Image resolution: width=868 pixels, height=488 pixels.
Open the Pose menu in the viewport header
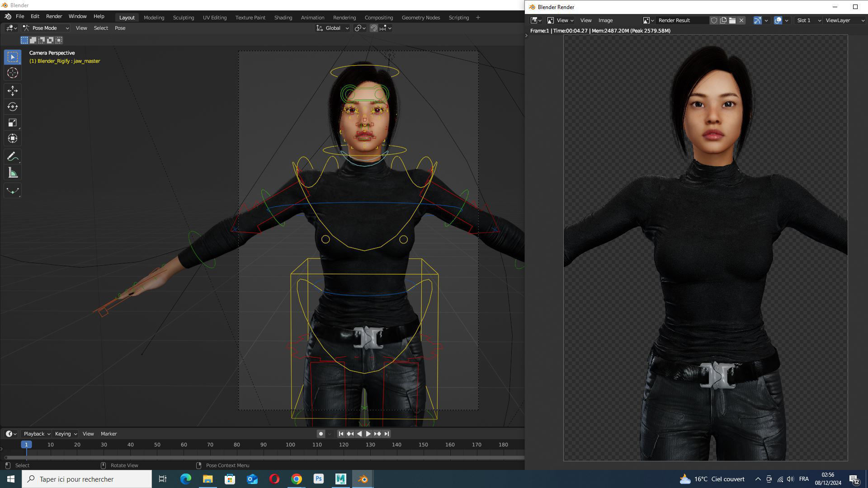(x=120, y=28)
